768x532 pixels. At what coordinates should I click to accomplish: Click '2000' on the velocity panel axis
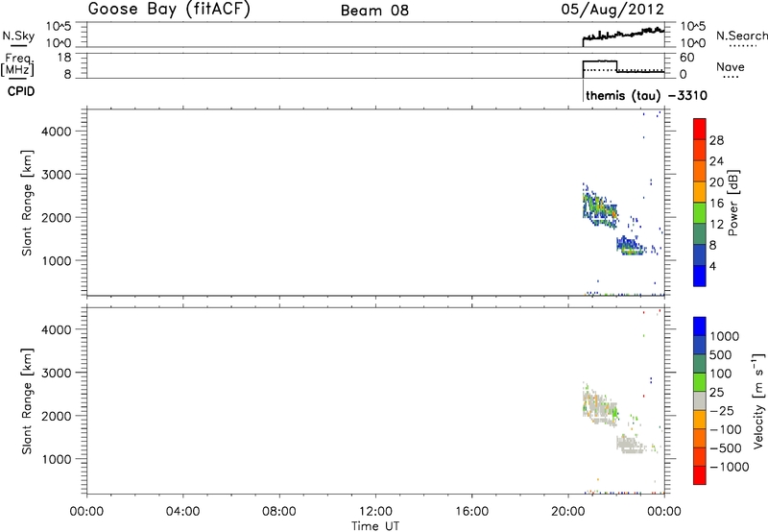(57, 416)
